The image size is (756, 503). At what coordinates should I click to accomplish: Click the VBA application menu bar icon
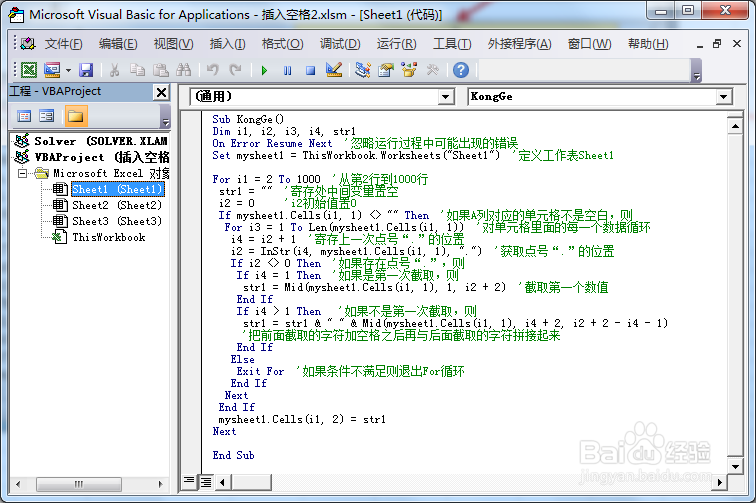click(x=28, y=44)
